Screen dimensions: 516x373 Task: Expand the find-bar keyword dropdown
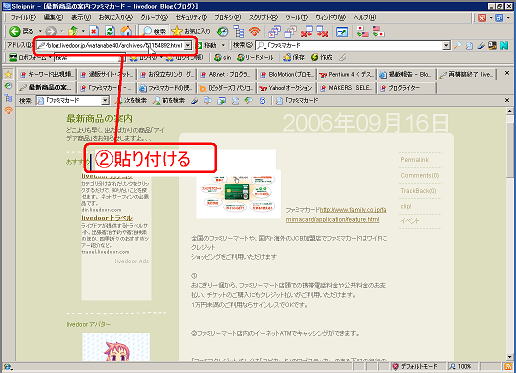point(105,100)
